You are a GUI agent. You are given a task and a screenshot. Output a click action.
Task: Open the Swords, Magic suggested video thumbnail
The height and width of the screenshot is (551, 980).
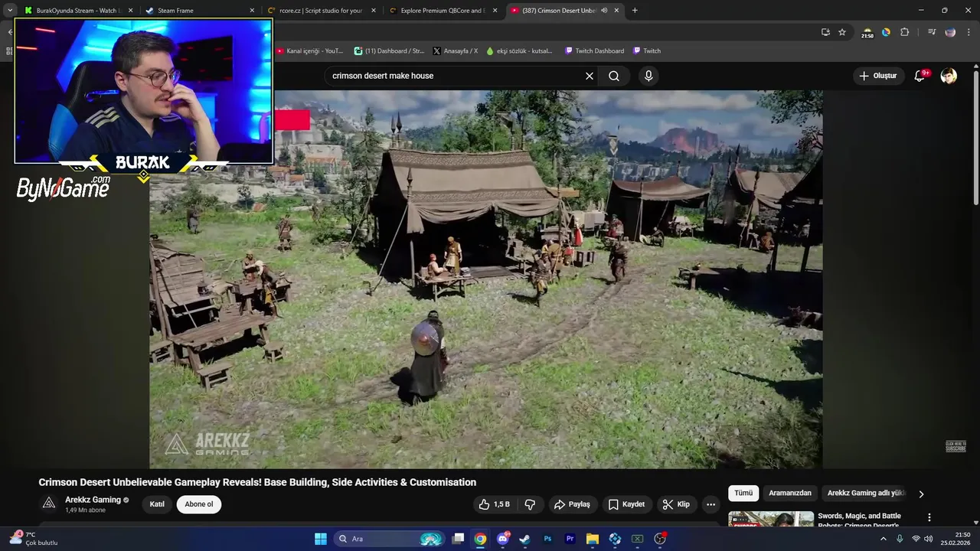(771, 520)
